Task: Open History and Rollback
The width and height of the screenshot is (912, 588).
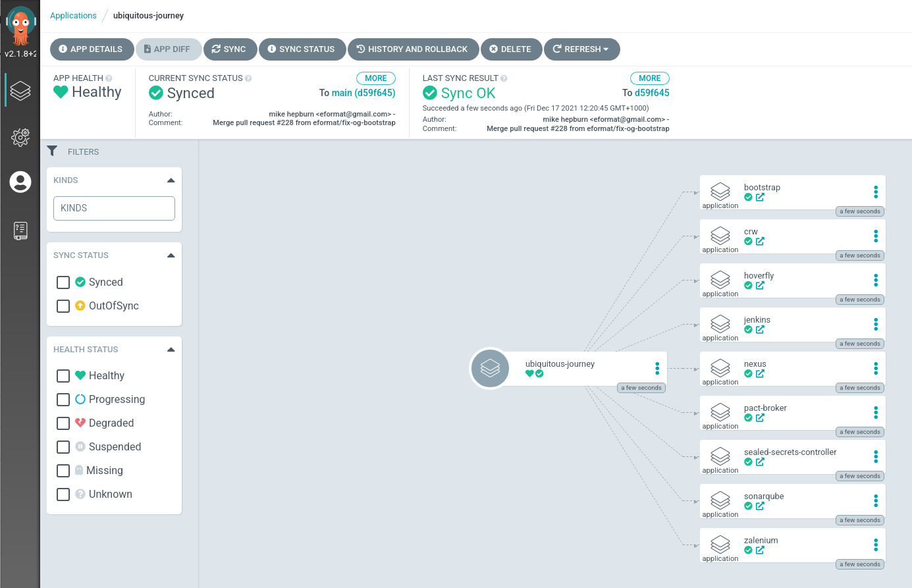Action: pyautogui.click(x=412, y=49)
